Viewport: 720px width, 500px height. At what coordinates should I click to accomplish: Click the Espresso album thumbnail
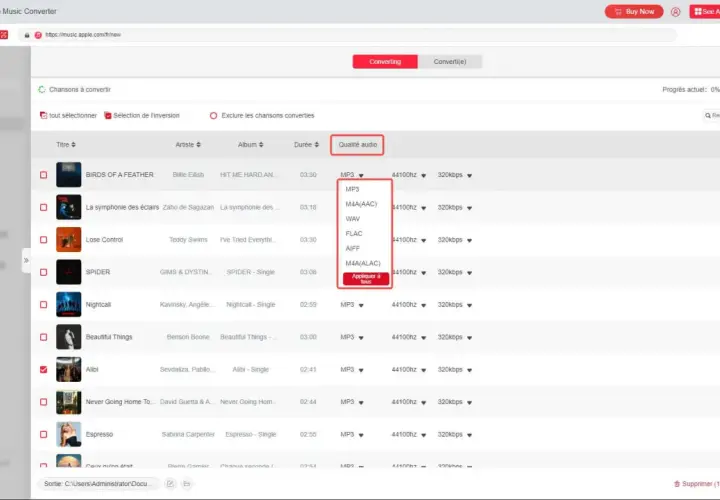68,434
